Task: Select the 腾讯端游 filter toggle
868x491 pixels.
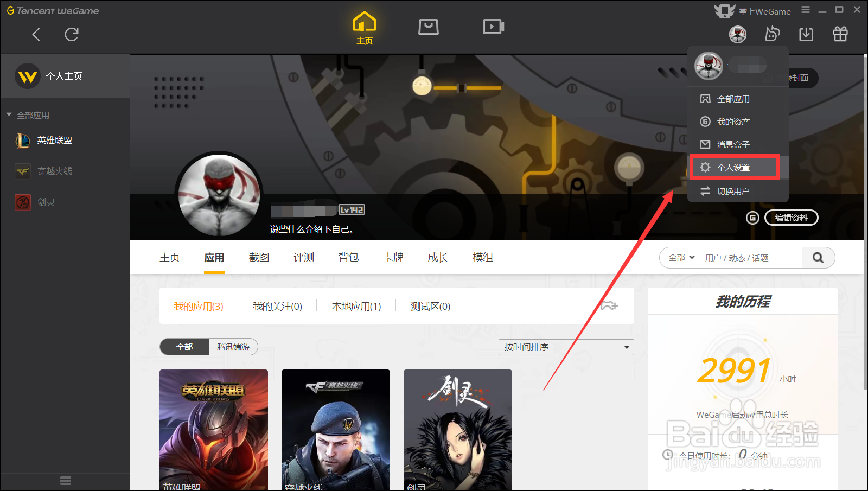Action: coord(233,347)
